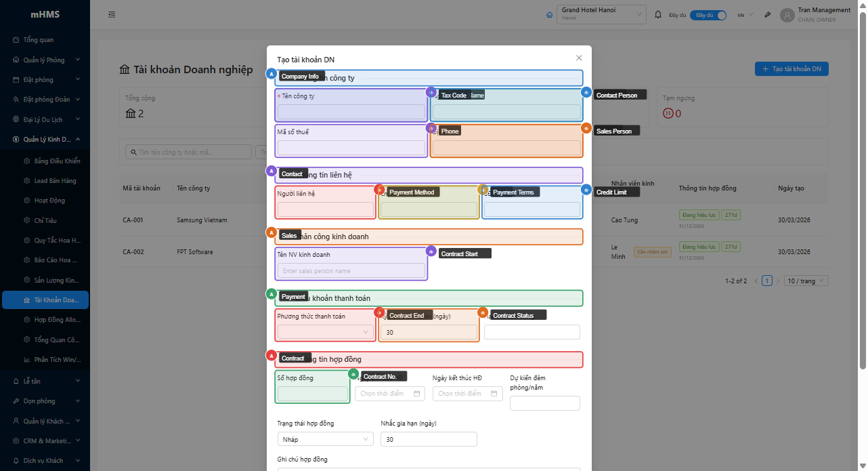The width and height of the screenshot is (868, 471).
Task: Collapse the sidebar with the menu fold icon
Action: [x=112, y=14]
